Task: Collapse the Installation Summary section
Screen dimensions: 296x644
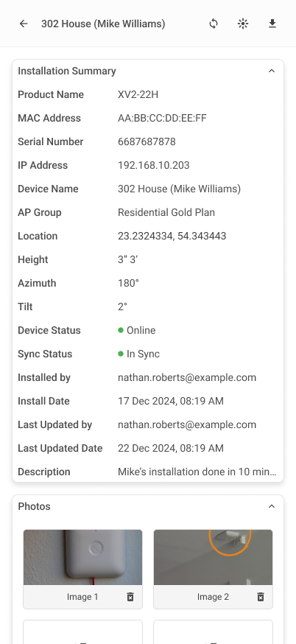Action: (272, 71)
